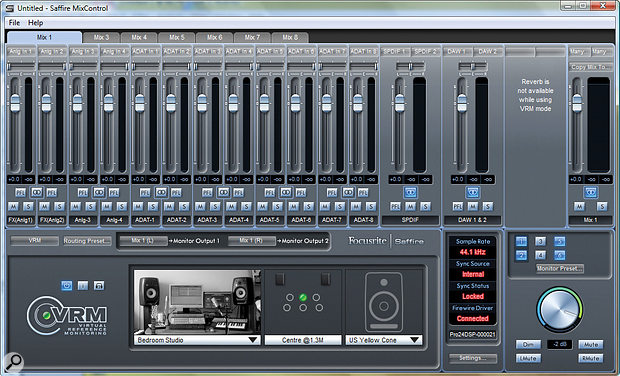Image resolution: width=620 pixels, height=376 pixels.
Task: Enable PFL on the ADAT-8 channel
Action: (x=363, y=193)
